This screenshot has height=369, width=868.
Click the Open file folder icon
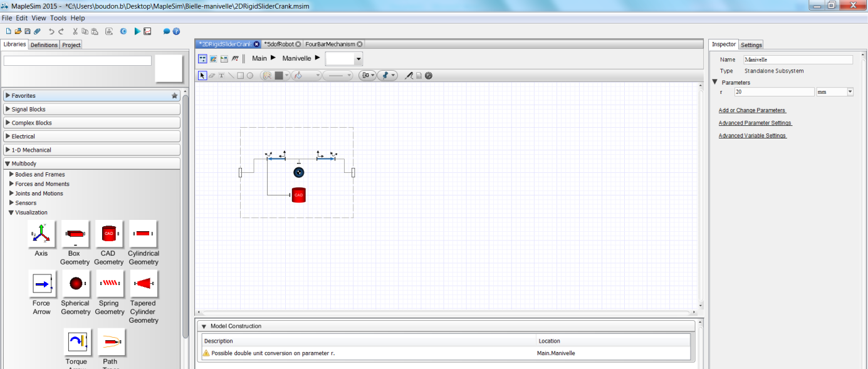[18, 31]
